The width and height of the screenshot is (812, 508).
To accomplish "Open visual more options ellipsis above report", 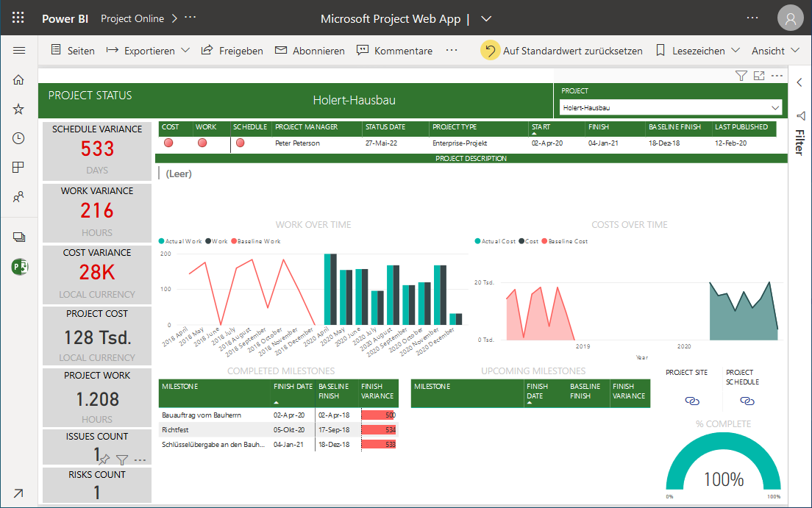I will 777,76.
